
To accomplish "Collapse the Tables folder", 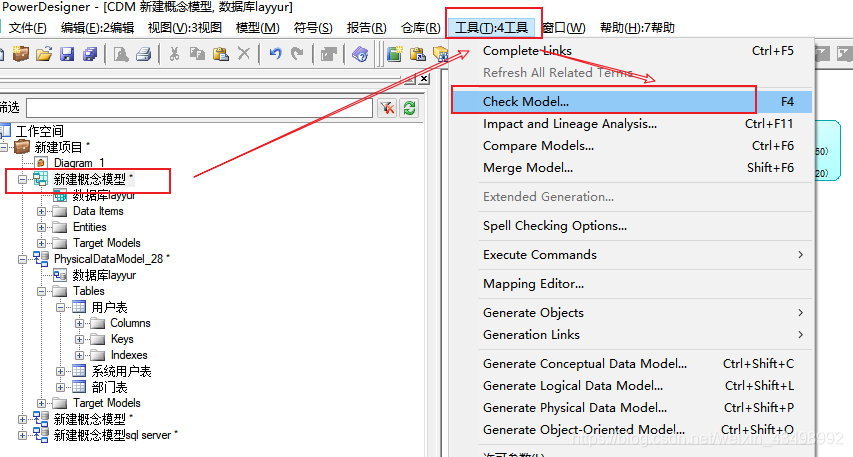I will coord(41,291).
